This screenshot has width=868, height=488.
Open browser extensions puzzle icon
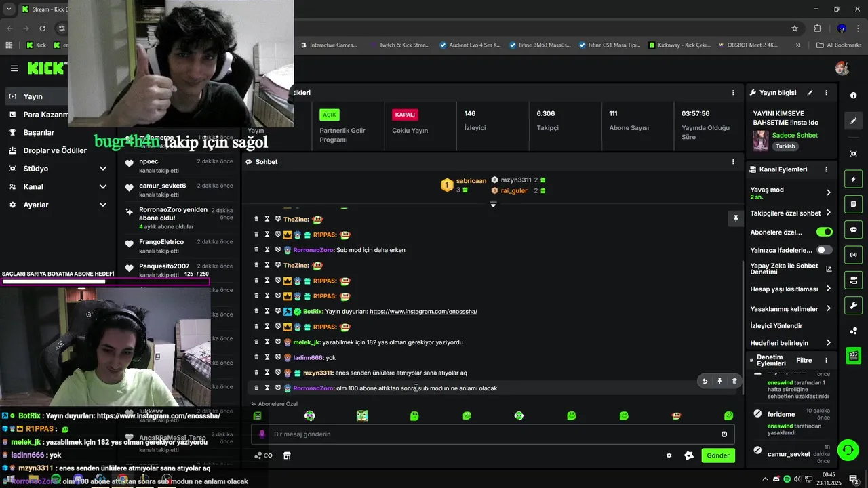[x=817, y=28]
